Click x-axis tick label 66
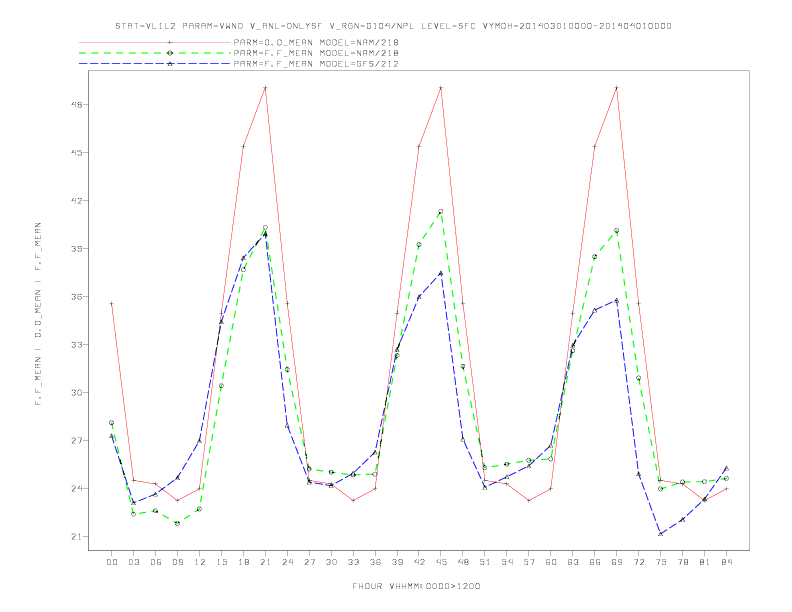 (595, 562)
